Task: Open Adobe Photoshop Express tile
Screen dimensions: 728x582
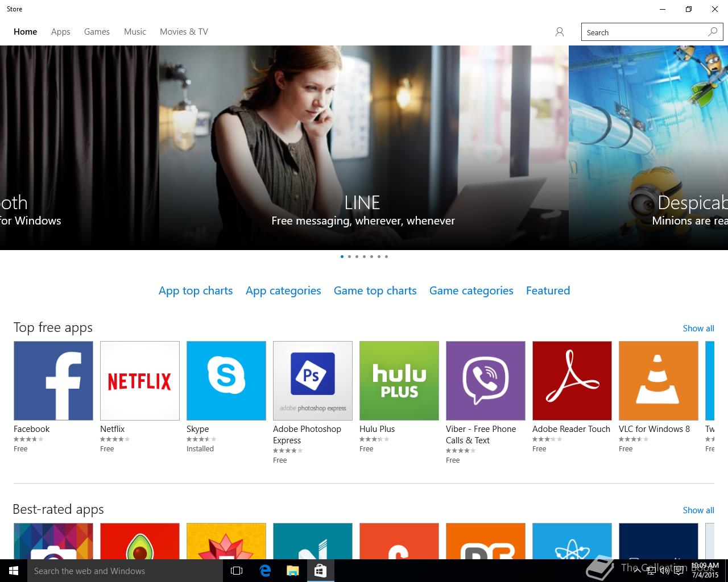Action: click(313, 381)
